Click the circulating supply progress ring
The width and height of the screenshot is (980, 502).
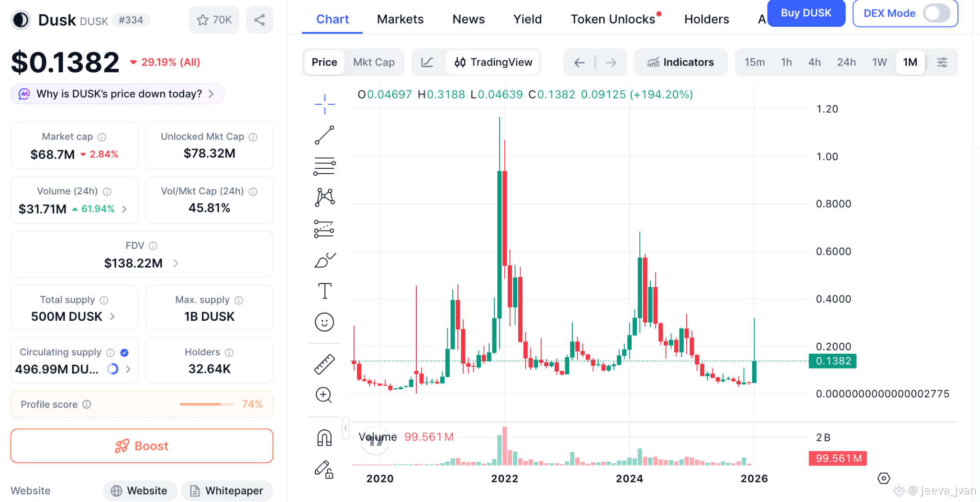(112, 369)
